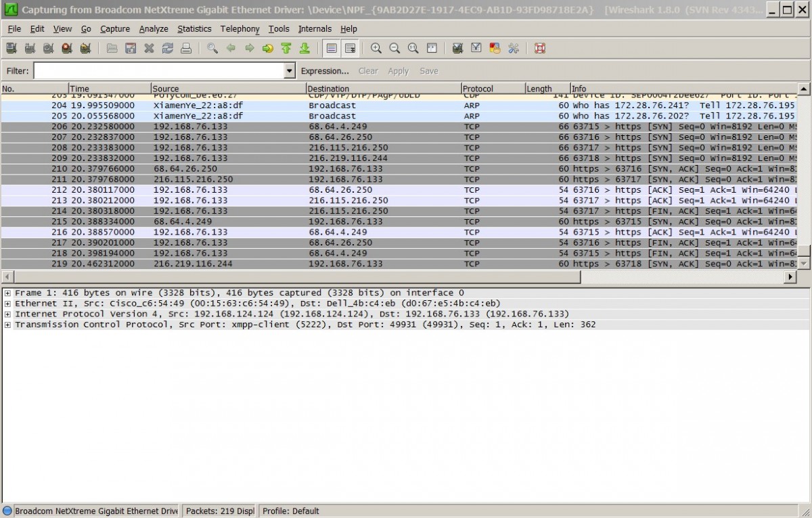Open help lifebuoy icon
812x518 pixels.
point(540,49)
